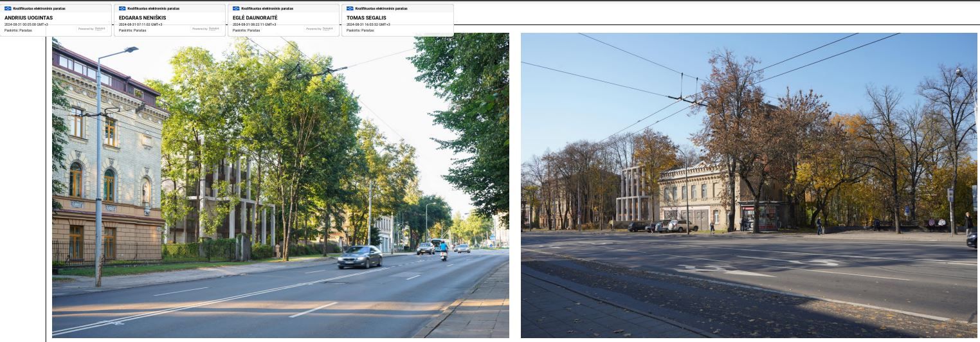
Task: Select the left summer street photo
Action: [x=280, y=185]
